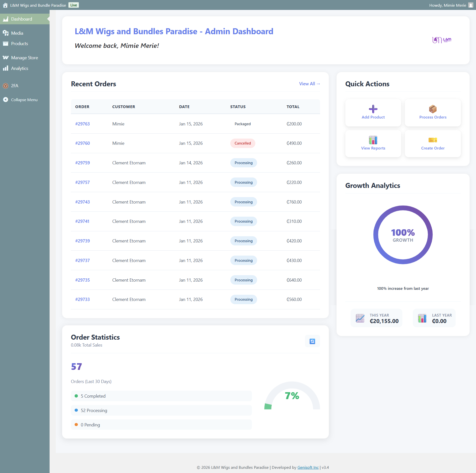
Task: Click the refresh icon in Order Statistics
Action: click(x=312, y=341)
